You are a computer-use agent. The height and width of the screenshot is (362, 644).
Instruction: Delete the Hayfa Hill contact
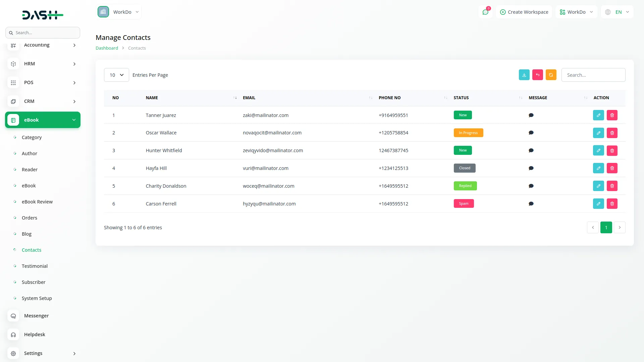612,168
